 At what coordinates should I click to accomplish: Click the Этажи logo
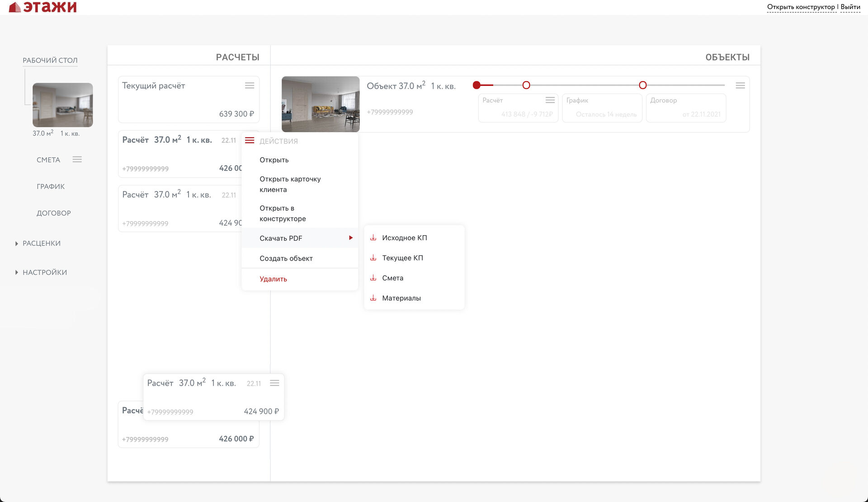pos(43,7)
